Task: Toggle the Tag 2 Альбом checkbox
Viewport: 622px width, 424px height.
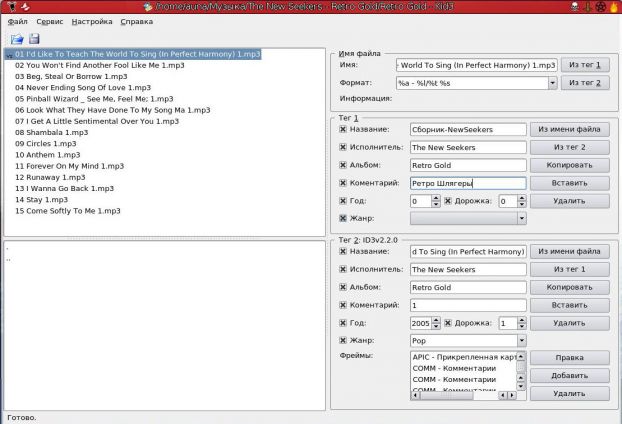Action: coord(343,287)
